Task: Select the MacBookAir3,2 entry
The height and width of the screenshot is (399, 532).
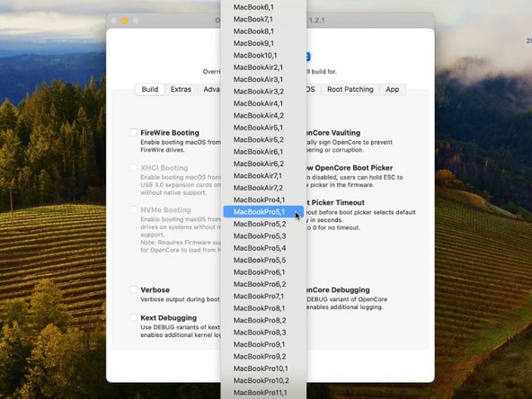Action: [x=263, y=92]
